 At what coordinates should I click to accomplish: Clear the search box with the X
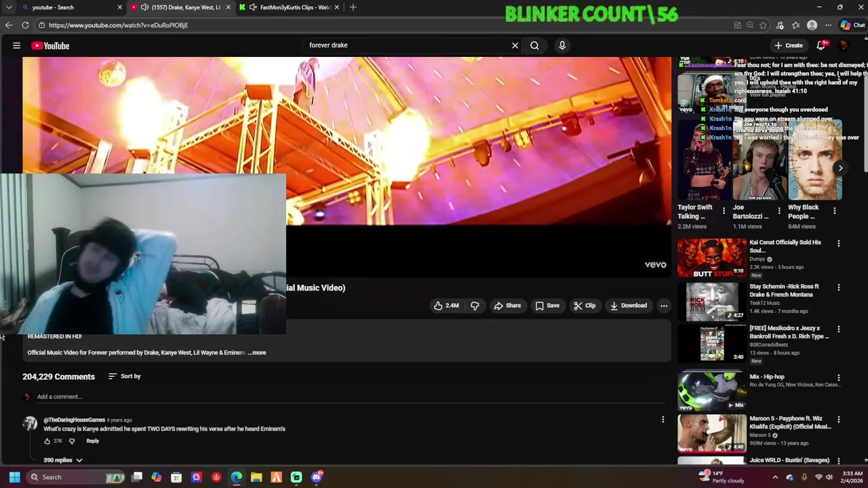[515, 45]
